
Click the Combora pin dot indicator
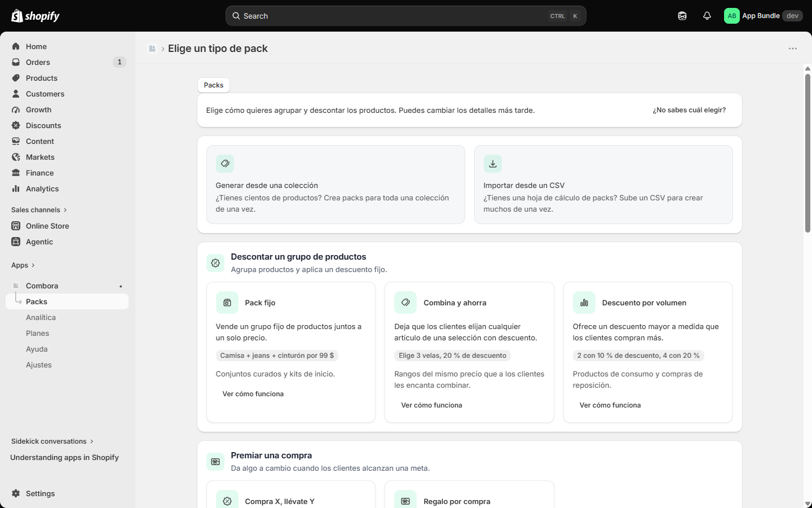121,286
